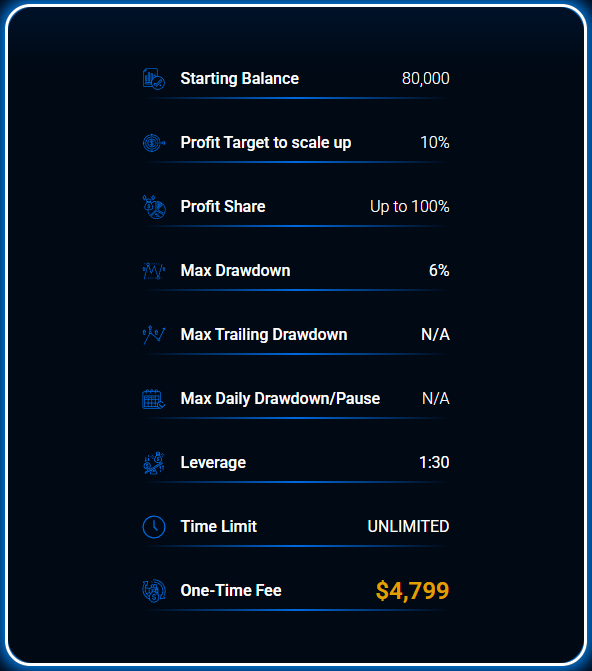Click the Up to 100% profit share value

410,207
